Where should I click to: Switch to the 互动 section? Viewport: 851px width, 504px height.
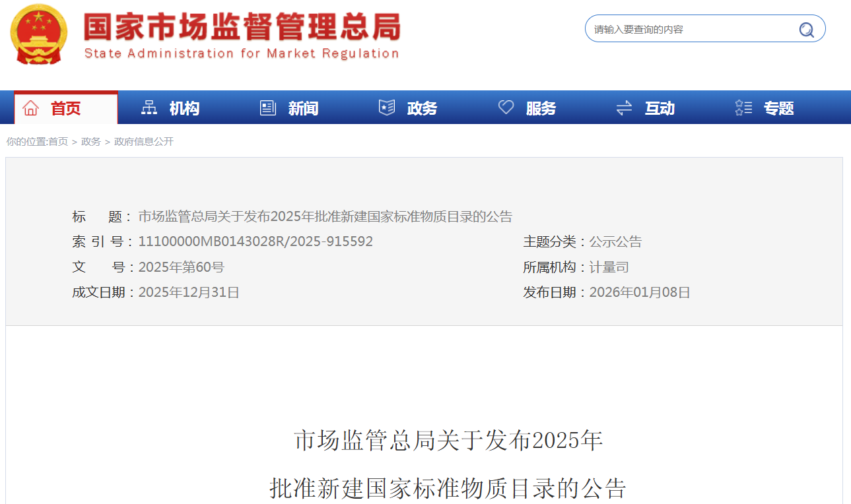(x=660, y=108)
